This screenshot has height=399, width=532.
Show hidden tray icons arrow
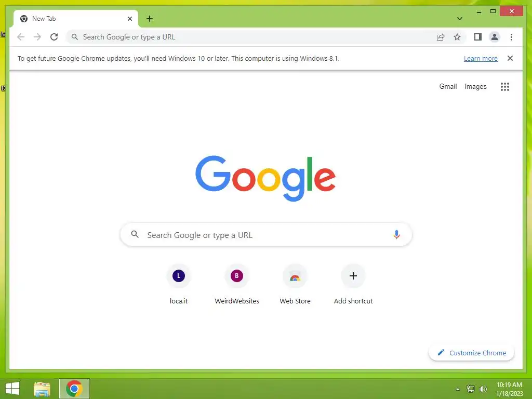[x=458, y=389]
